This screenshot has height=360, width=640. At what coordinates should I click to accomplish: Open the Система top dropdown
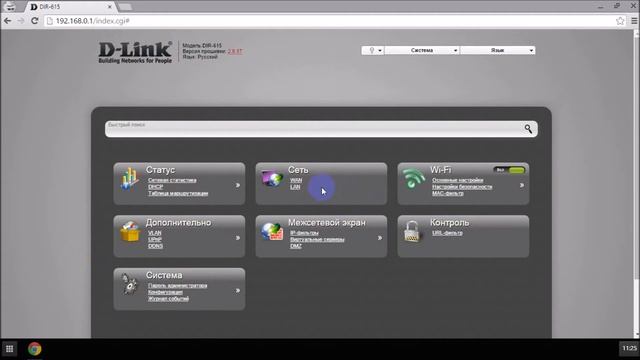[422, 50]
